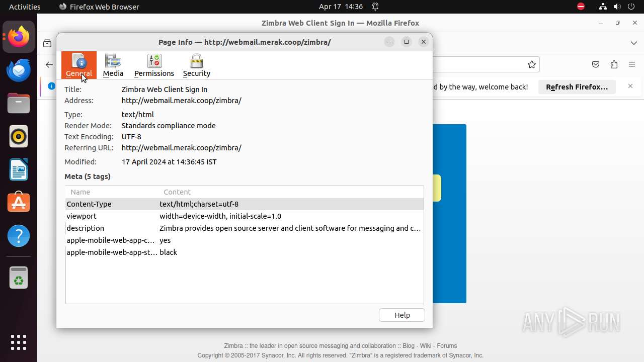Open Firefox Web Browser app menu
This screenshot has width=644, height=362.
point(99,7)
